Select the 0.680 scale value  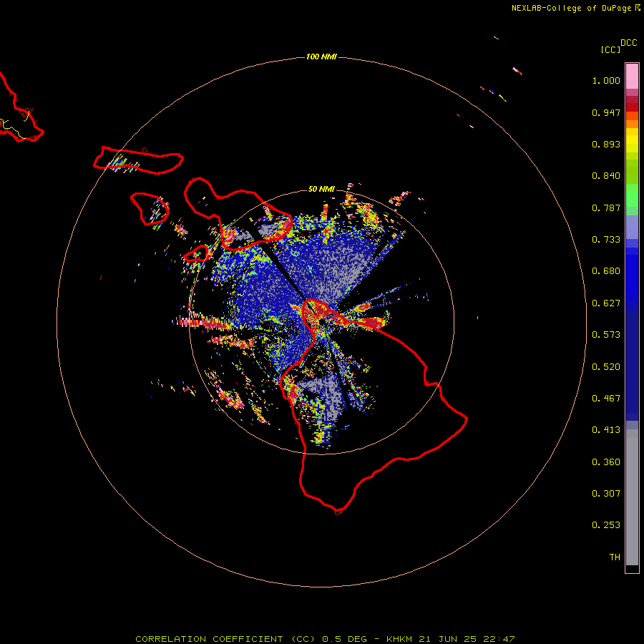point(606,271)
